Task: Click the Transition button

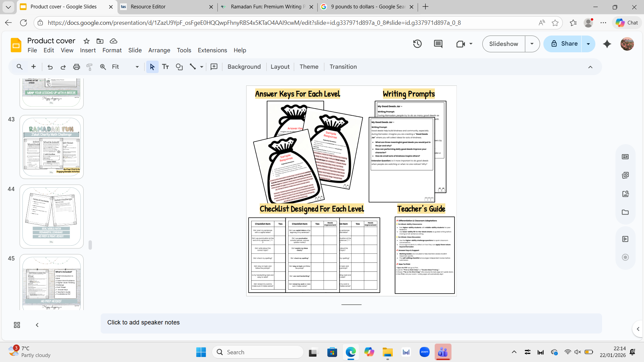Action: point(343,67)
